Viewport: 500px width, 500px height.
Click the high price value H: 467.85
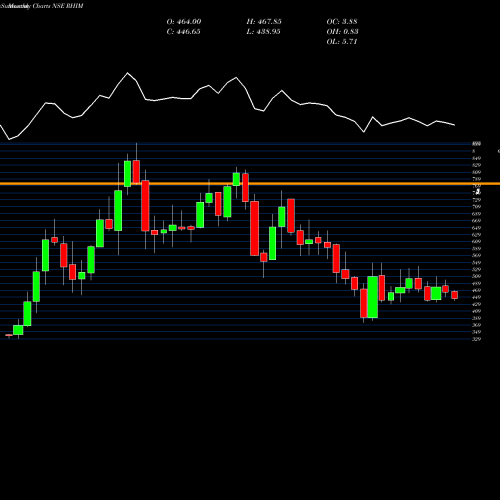coord(264,22)
